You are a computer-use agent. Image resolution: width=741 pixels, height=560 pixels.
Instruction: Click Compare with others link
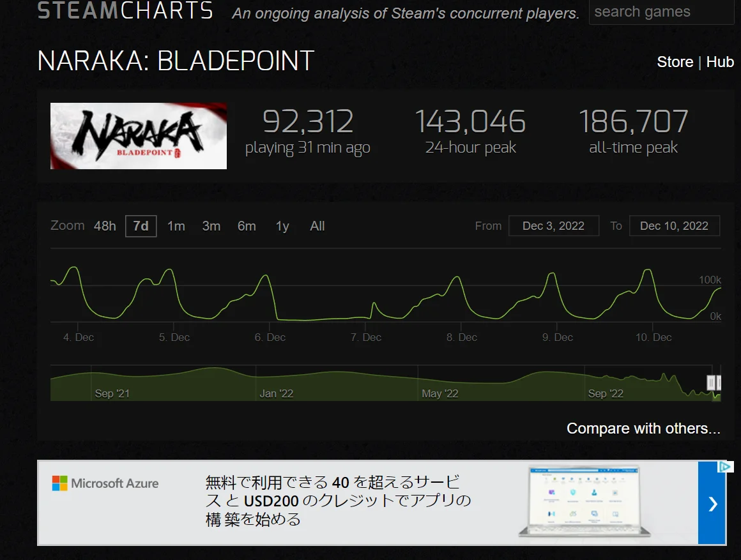643,428
